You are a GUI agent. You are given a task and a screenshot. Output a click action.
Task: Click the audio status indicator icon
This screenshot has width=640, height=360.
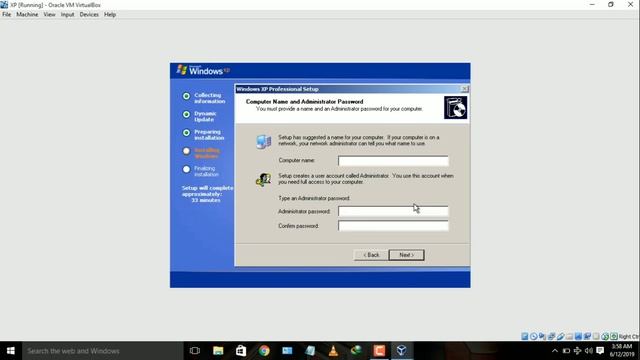click(542, 336)
